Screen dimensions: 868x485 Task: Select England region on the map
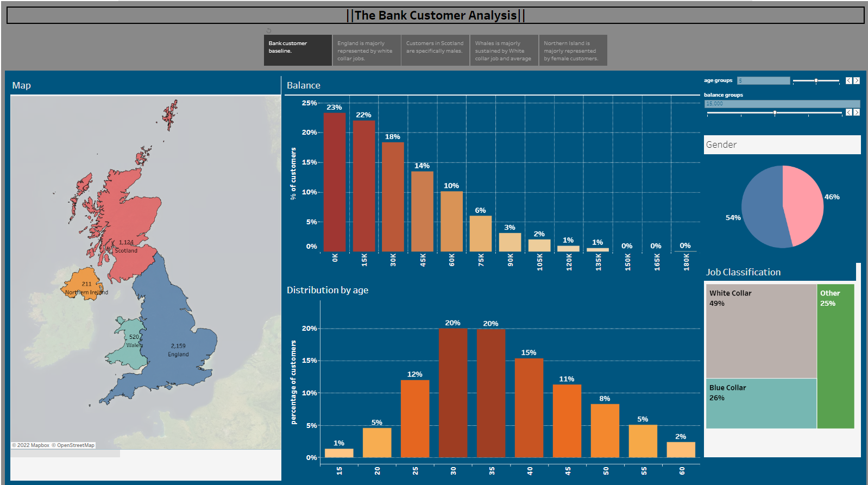point(174,331)
